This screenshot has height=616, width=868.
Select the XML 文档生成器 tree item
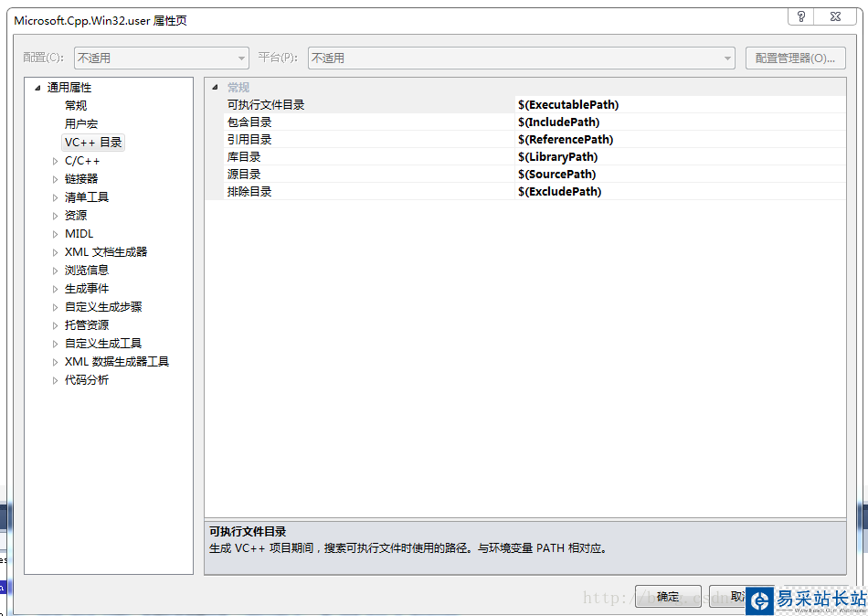(x=106, y=252)
